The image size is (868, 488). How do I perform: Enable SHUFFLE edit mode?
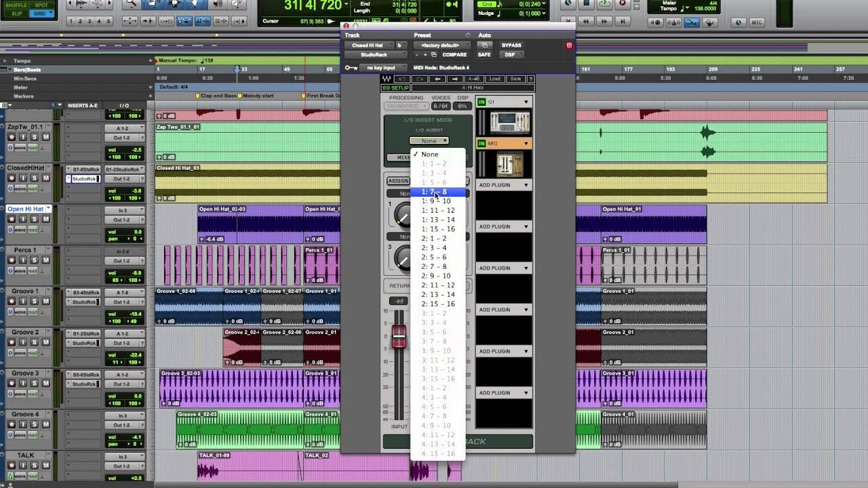point(16,5)
